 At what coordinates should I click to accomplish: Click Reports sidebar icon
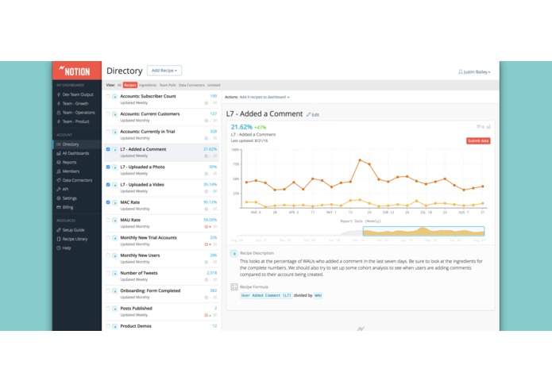(59, 162)
